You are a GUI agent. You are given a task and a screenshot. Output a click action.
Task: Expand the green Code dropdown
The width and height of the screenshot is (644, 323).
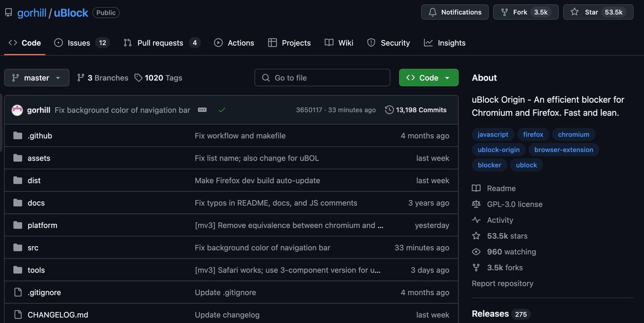(447, 77)
